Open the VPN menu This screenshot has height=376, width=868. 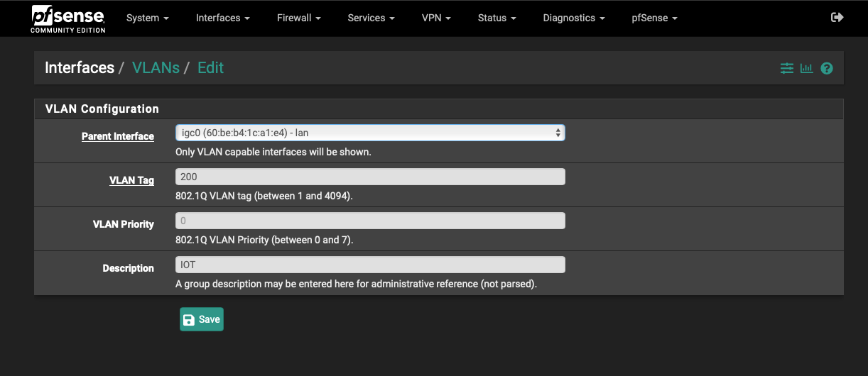click(436, 18)
